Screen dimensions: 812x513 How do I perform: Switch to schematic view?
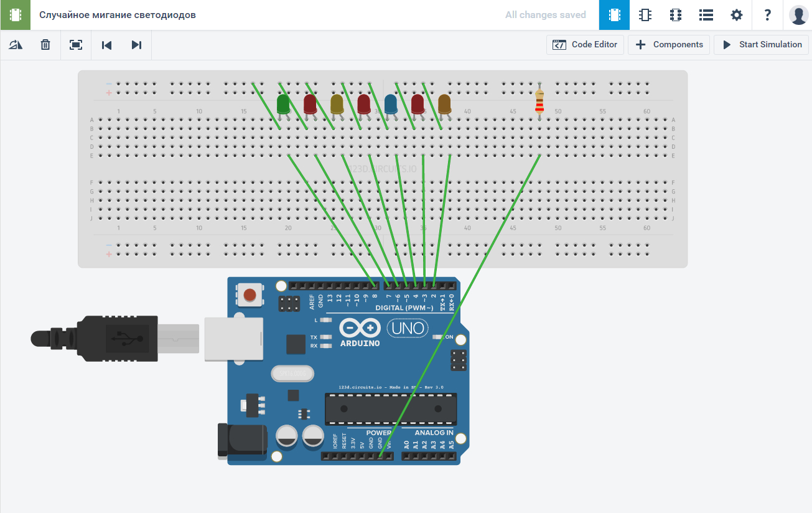[x=645, y=14]
